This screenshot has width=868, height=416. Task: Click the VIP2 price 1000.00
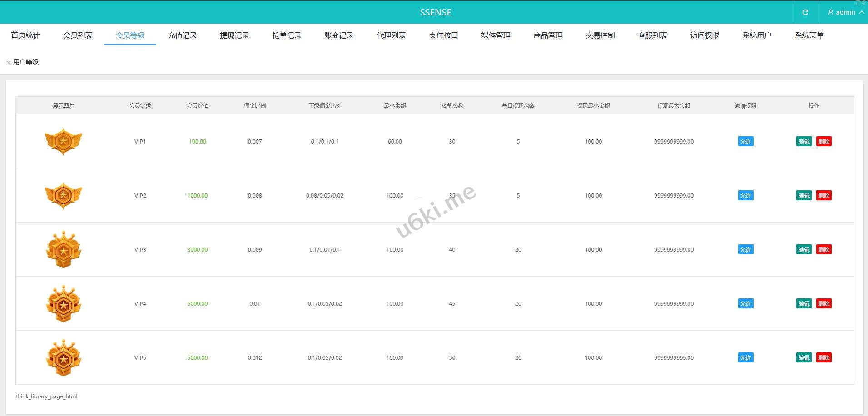click(198, 195)
